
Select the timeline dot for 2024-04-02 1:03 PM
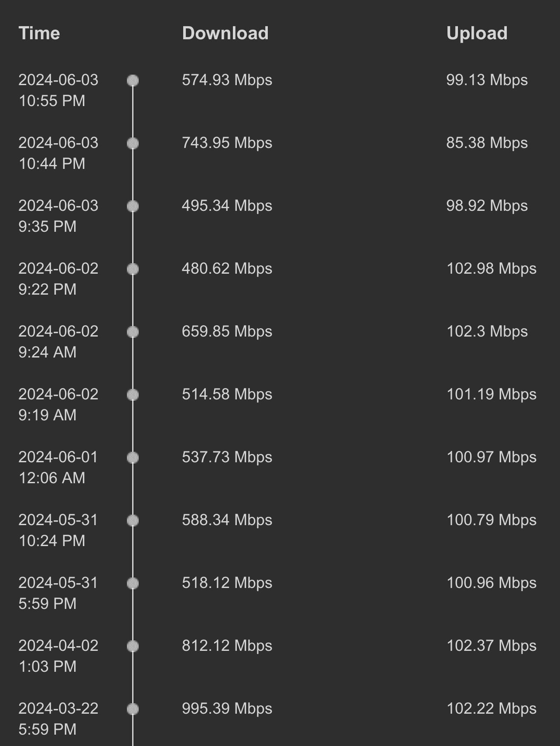(133, 646)
